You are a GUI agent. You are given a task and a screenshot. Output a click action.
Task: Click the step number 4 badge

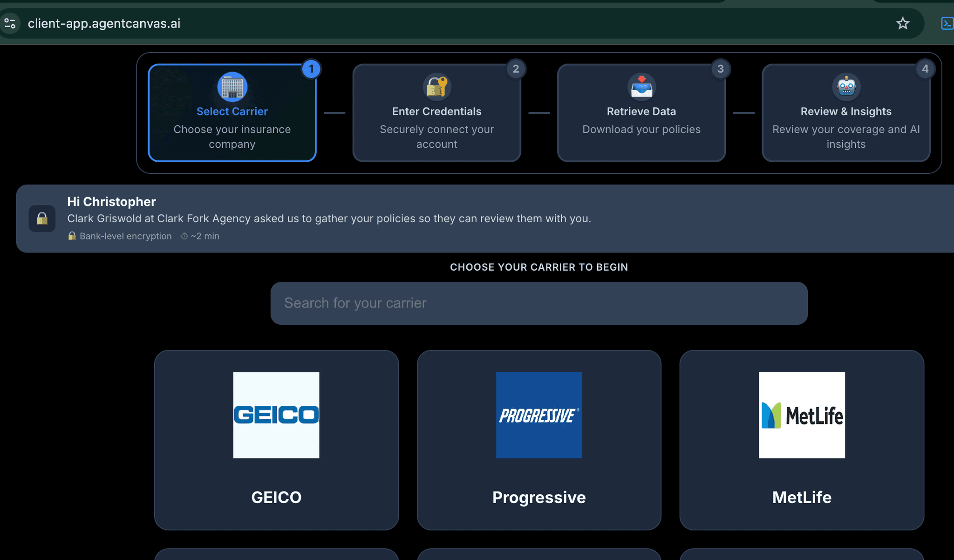(925, 69)
